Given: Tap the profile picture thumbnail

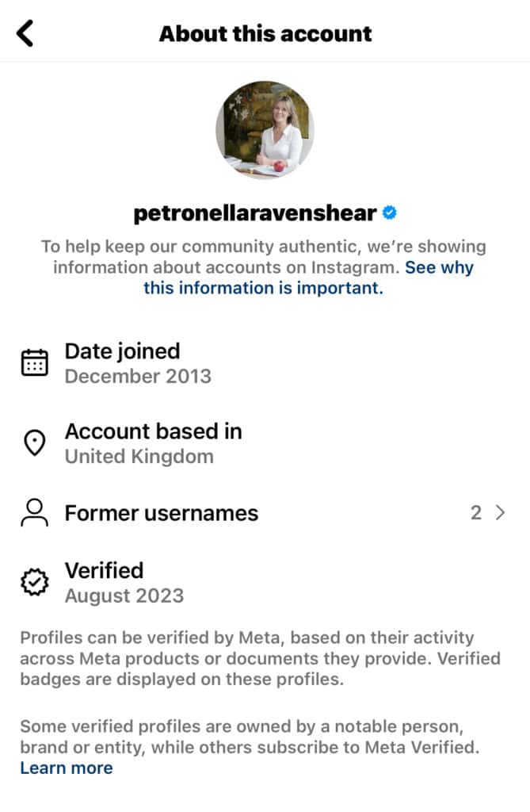Looking at the screenshot, I should [x=265, y=129].
